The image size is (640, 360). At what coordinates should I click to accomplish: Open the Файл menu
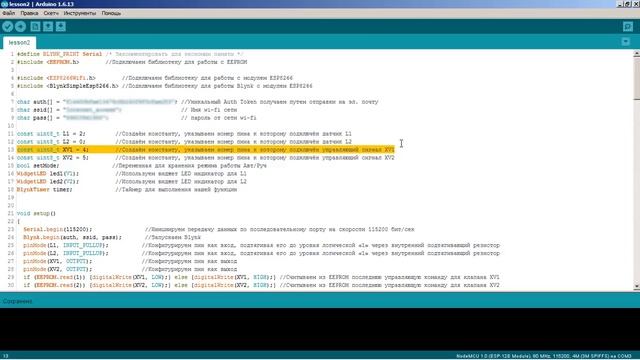pos(9,13)
